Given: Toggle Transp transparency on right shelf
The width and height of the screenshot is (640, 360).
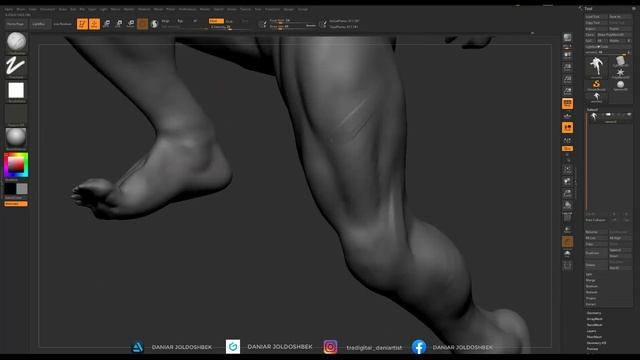Looking at the screenshot, I should (567, 230).
